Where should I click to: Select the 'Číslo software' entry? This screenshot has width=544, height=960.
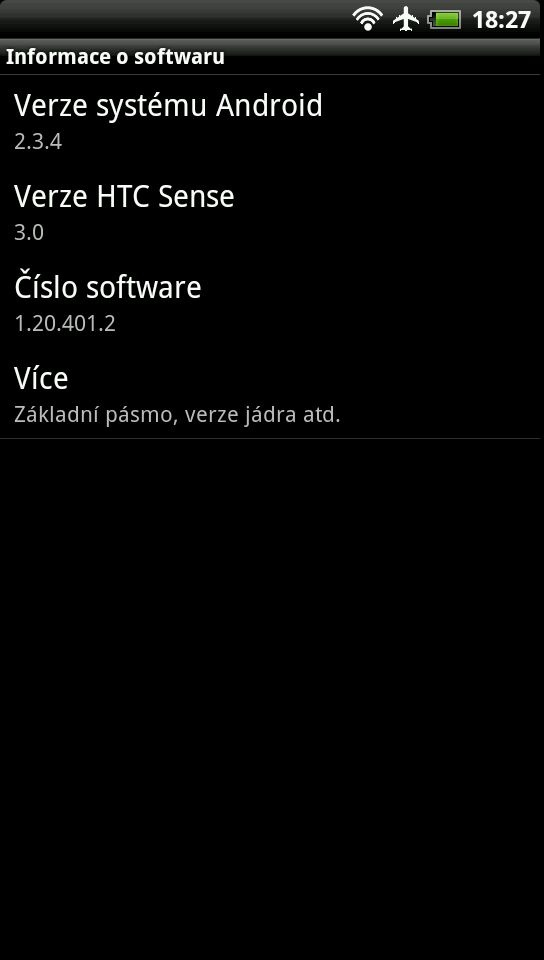tap(272, 302)
